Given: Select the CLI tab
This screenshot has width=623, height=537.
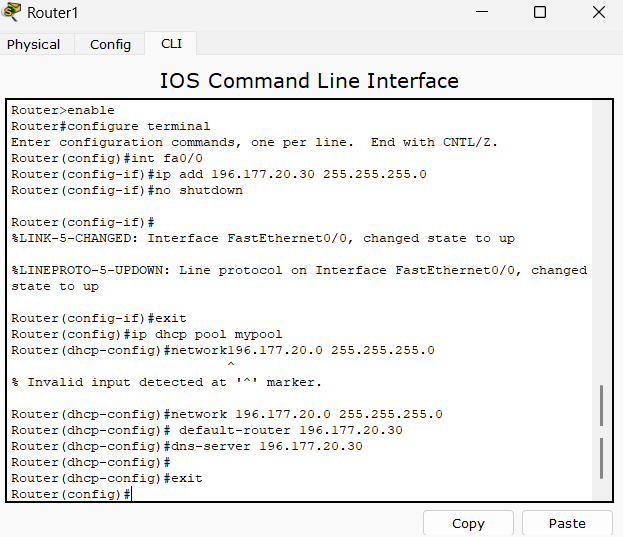Looking at the screenshot, I should pyautogui.click(x=171, y=44).
